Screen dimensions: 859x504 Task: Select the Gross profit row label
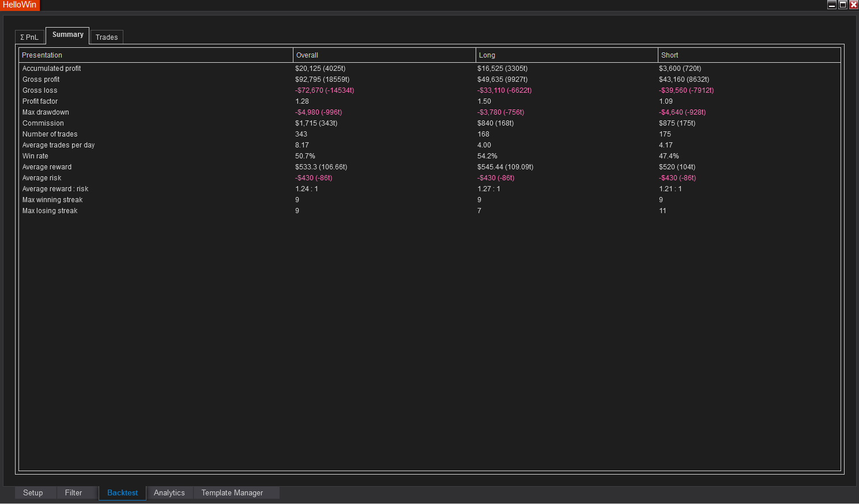click(x=41, y=79)
